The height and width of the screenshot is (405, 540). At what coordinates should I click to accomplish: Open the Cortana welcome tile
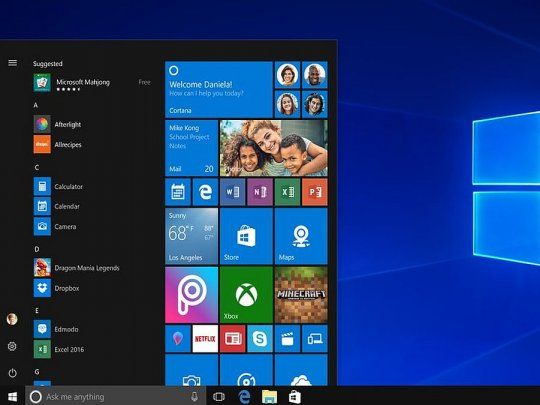point(219,90)
